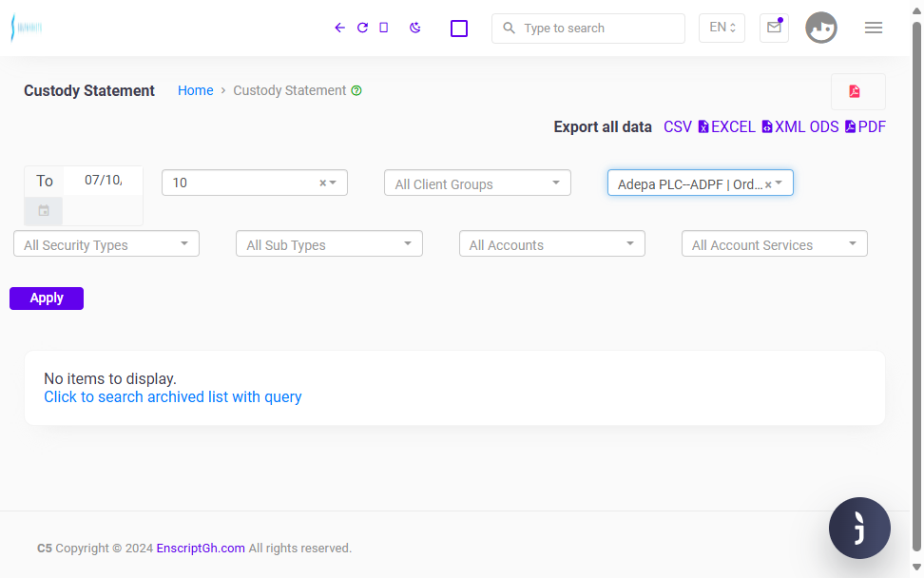Open the EN language selector
Screen dimensions: 924x578
point(722,28)
